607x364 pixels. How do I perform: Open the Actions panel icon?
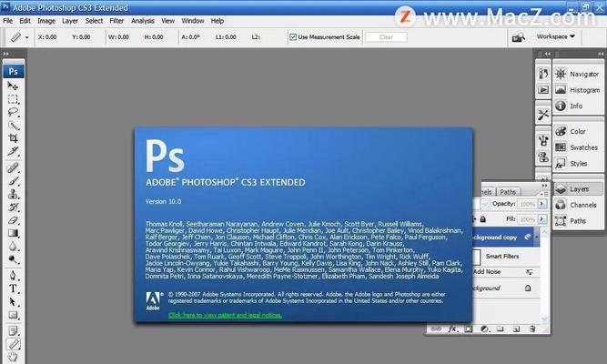coord(543,90)
